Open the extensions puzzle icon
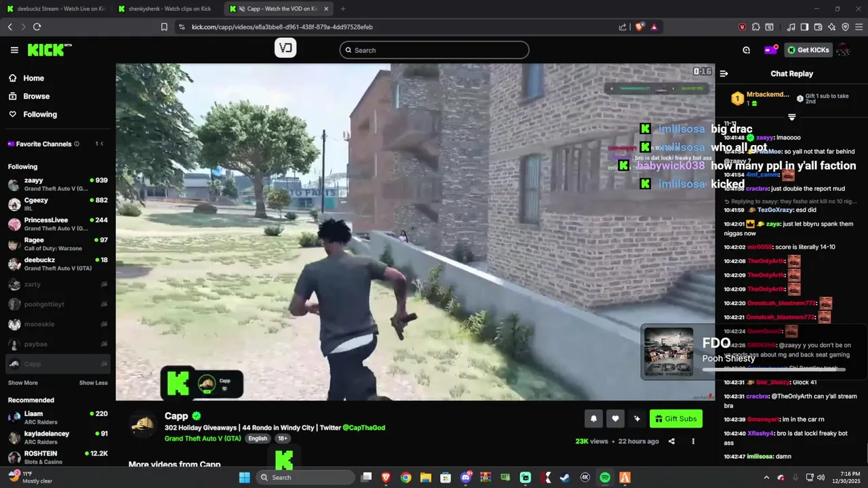Screen dimensions: 868x488 (x=756, y=27)
